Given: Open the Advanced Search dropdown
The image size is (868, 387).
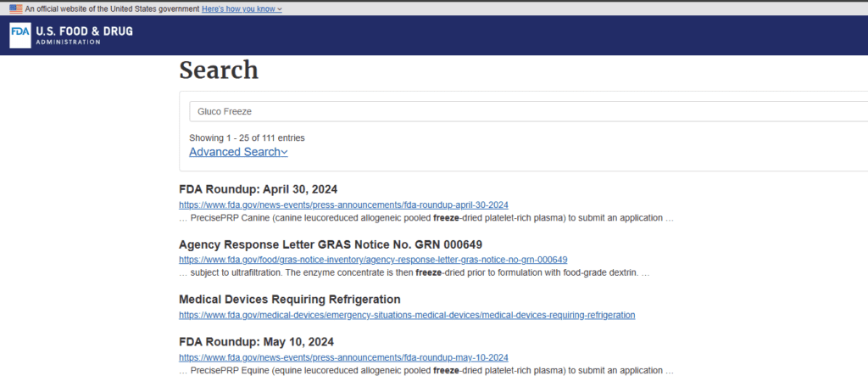Looking at the screenshot, I should click(238, 152).
